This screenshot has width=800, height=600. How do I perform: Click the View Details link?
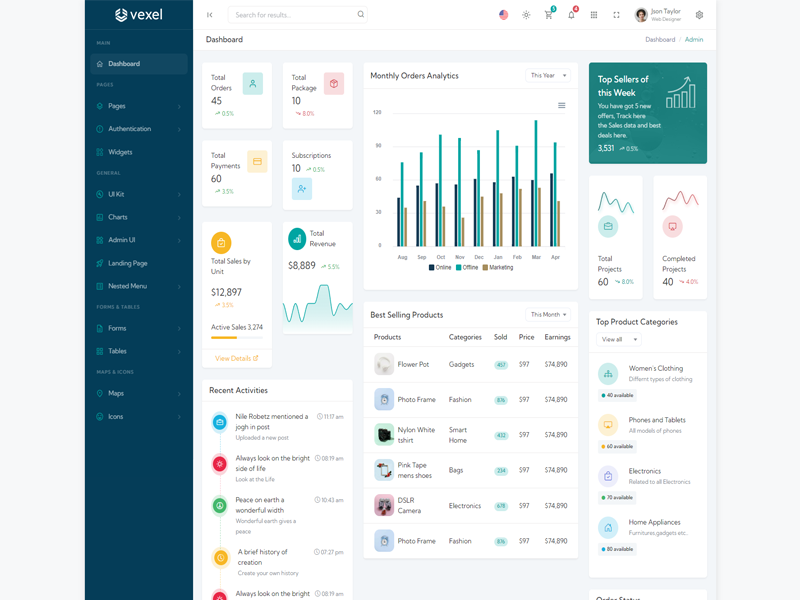(x=236, y=358)
